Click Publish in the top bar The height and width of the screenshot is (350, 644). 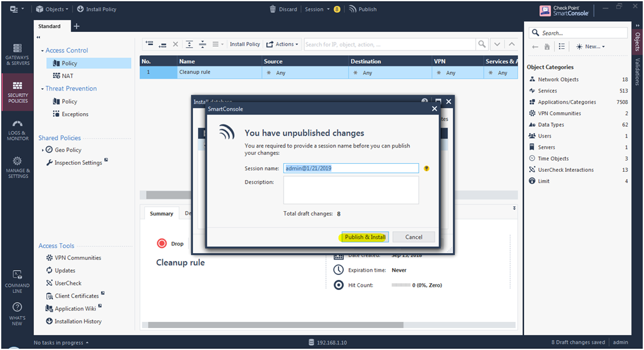point(363,9)
